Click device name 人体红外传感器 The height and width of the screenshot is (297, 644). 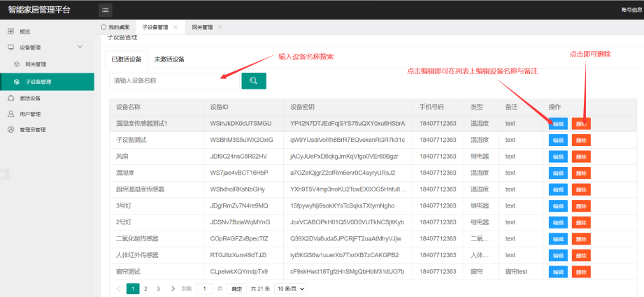[137, 255]
